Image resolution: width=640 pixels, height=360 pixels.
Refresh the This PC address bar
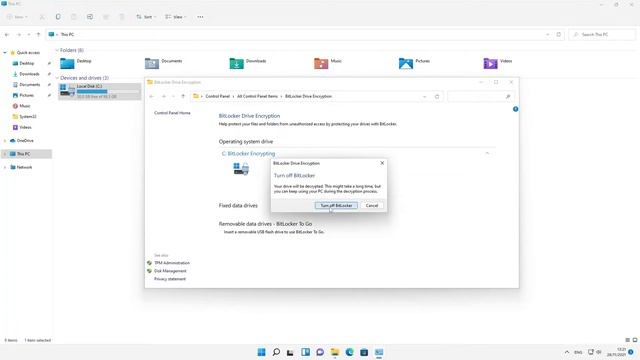point(559,35)
